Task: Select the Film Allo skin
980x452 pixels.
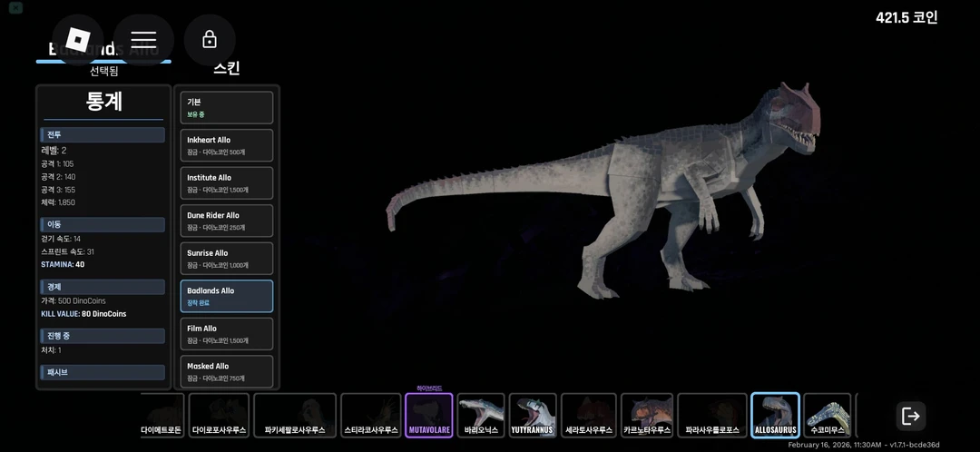Action: tap(227, 334)
